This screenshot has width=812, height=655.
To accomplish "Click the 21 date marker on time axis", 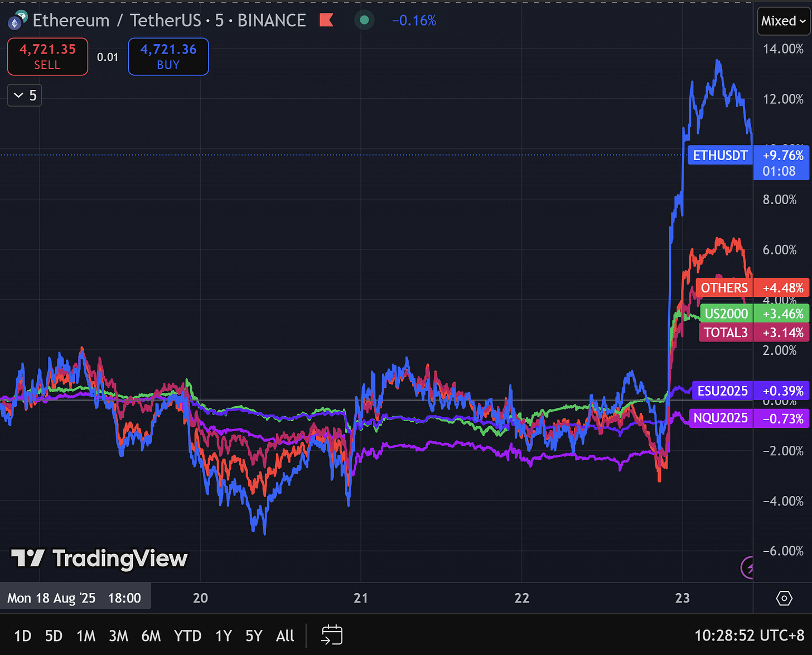I will (361, 598).
